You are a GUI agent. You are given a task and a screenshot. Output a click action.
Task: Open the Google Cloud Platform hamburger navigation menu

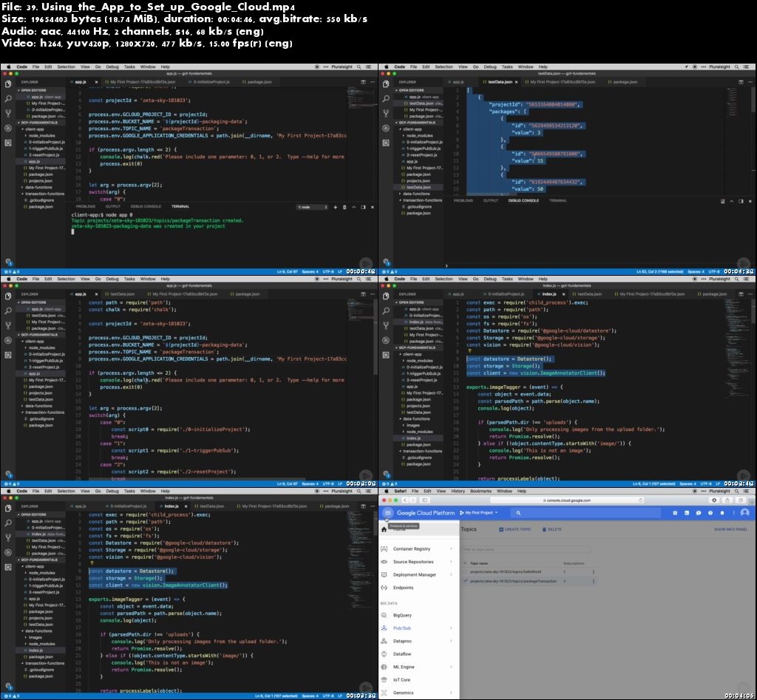point(387,513)
